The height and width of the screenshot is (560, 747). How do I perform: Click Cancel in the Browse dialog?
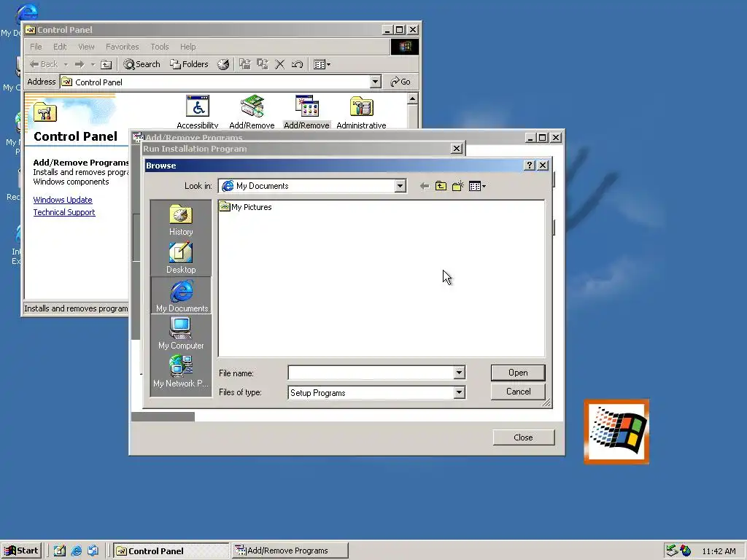click(518, 392)
